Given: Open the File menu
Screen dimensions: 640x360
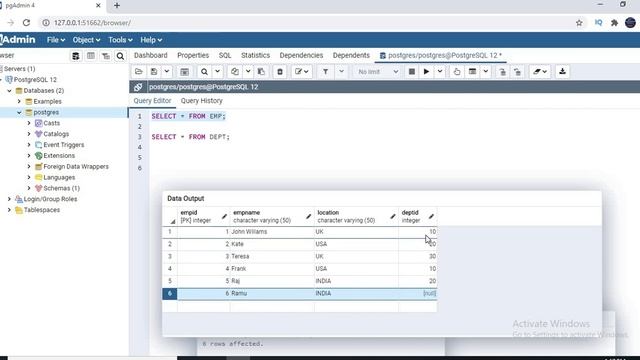Looking at the screenshot, I should click(x=56, y=40).
